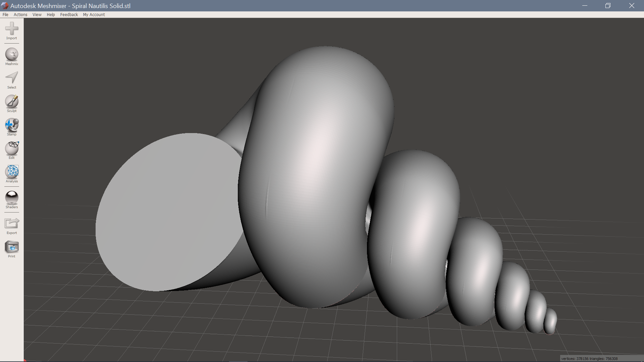This screenshot has height=362, width=644.
Task: Minimize the Meshmixer window
Action: (585, 6)
